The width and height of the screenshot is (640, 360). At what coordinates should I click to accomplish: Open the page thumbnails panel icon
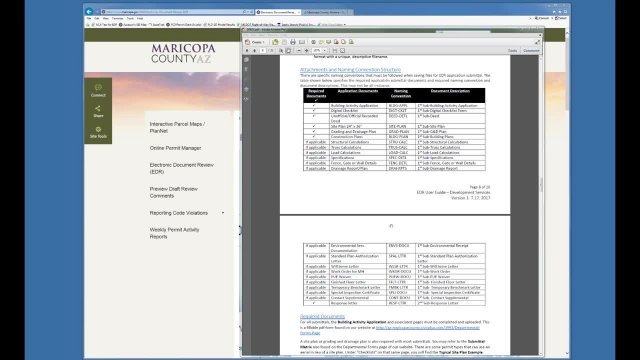point(246,60)
